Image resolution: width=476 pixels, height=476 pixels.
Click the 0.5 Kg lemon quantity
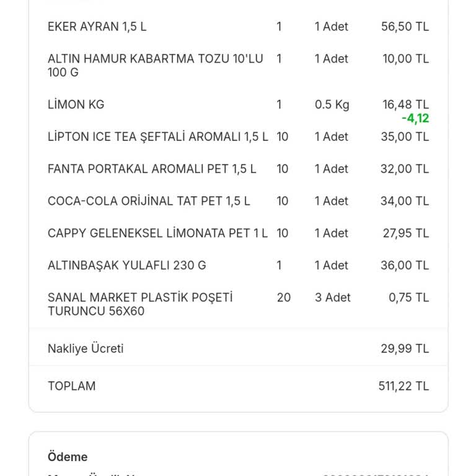point(332,104)
